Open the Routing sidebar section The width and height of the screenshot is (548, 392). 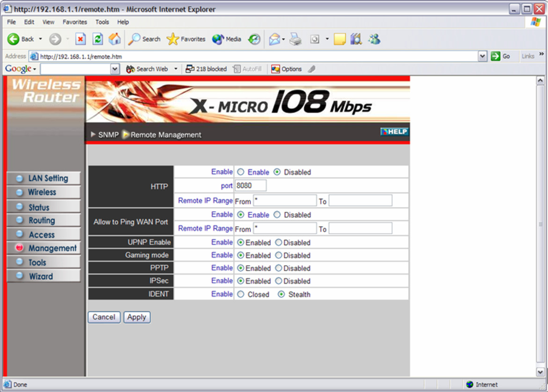44,220
